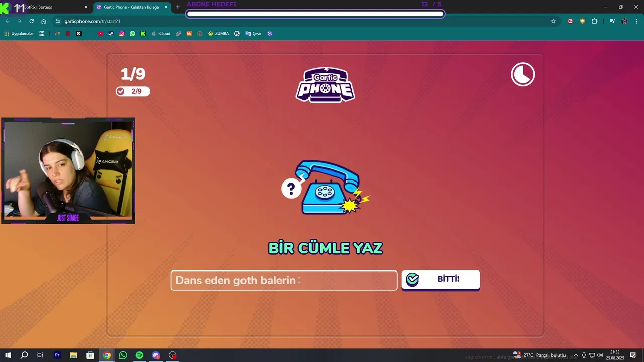Open Premiere Pro from taskbar
Image resolution: width=644 pixels, height=362 pixels.
[57, 355]
